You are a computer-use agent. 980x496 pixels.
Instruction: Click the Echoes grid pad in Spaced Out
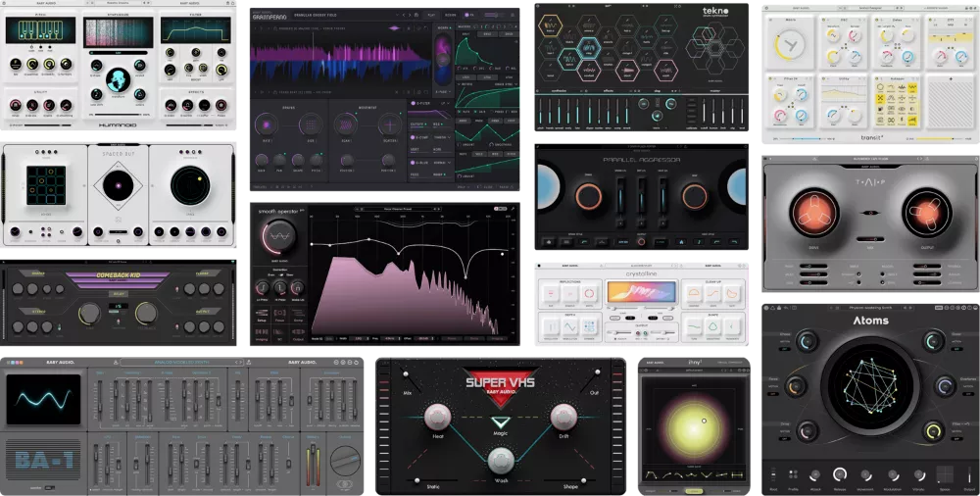(46, 185)
